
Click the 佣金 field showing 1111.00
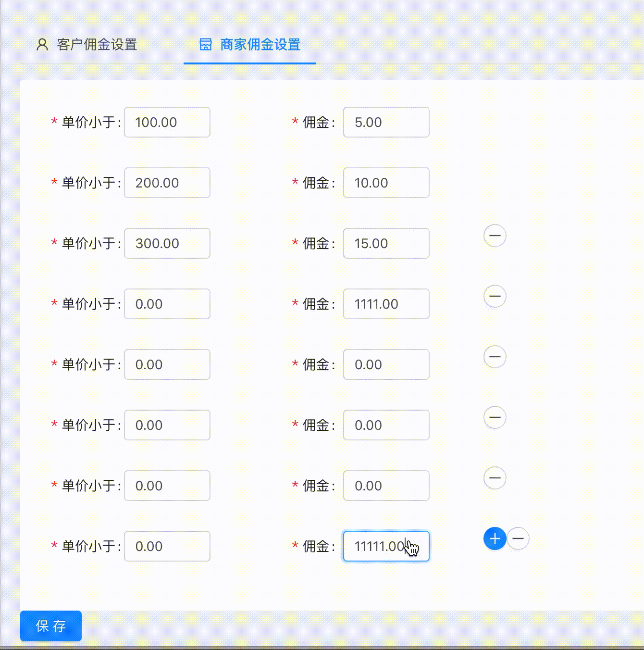pos(386,304)
